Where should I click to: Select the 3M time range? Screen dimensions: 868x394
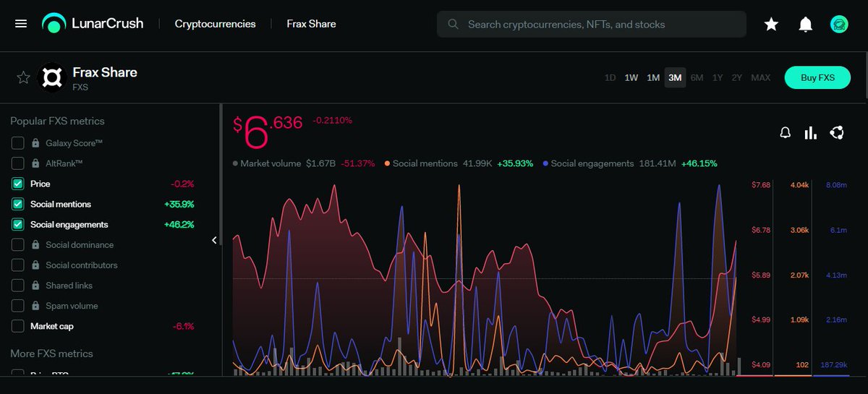pos(675,77)
